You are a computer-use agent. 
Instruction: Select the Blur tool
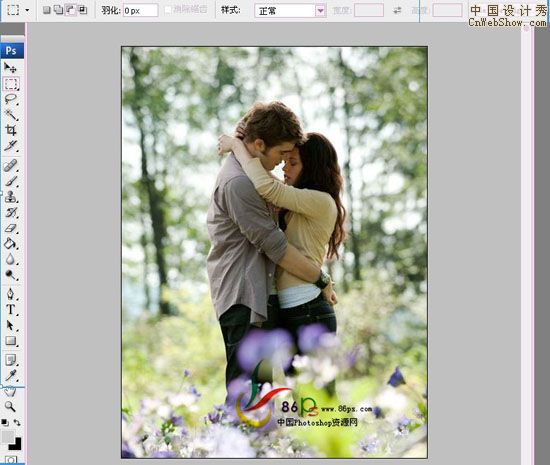(x=11, y=259)
